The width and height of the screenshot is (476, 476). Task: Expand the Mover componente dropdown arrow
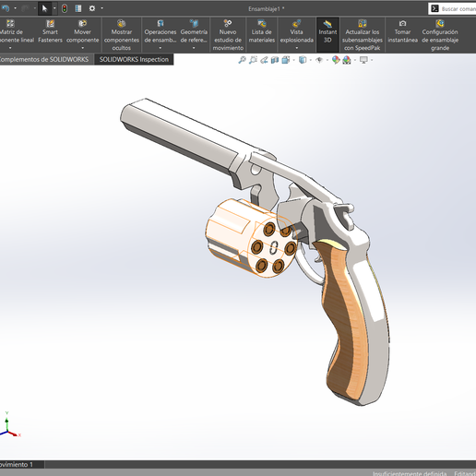pos(82,48)
